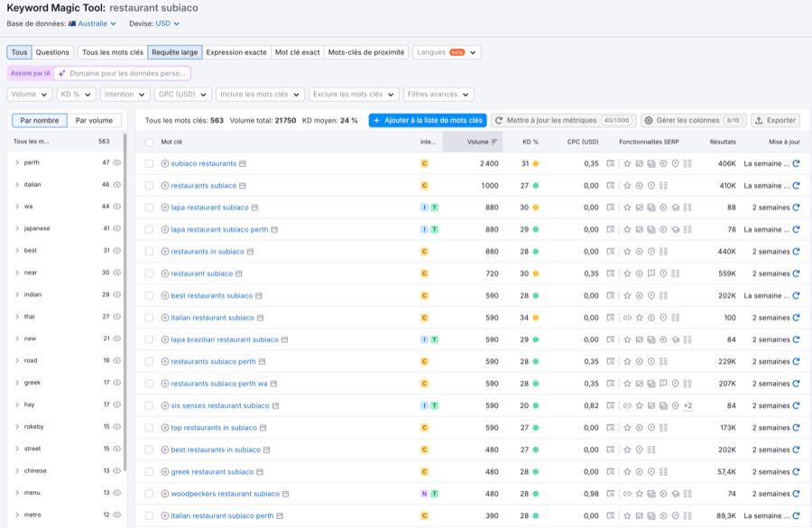
Task: Click the plus icon beside lapa restaurant subiaco
Action: [165, 208]
